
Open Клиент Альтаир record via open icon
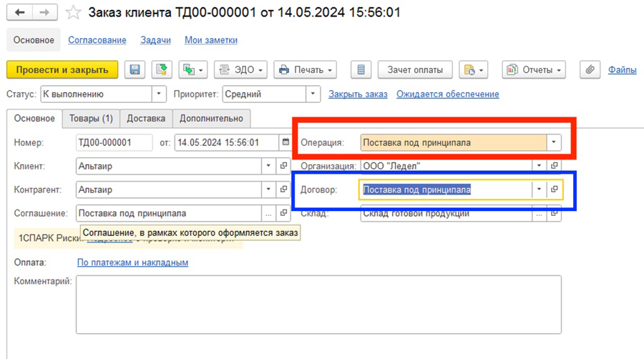point(283,166)
